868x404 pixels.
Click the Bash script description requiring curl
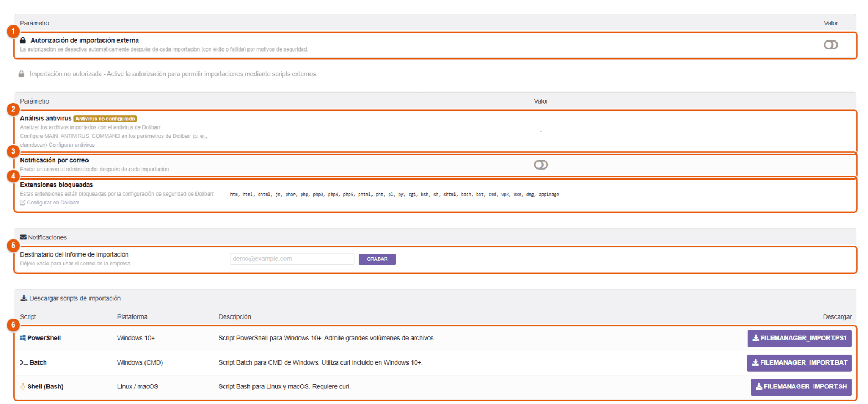tap(285, 386)
